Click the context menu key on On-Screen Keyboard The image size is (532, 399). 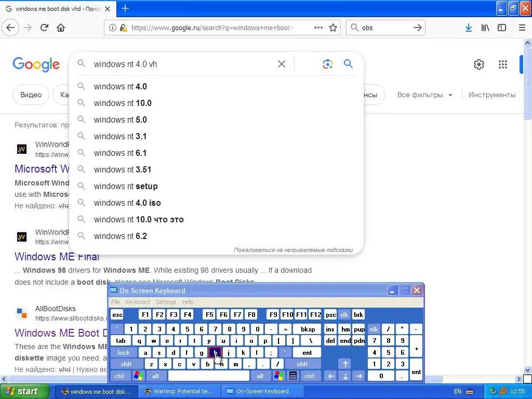click(293, 376)
